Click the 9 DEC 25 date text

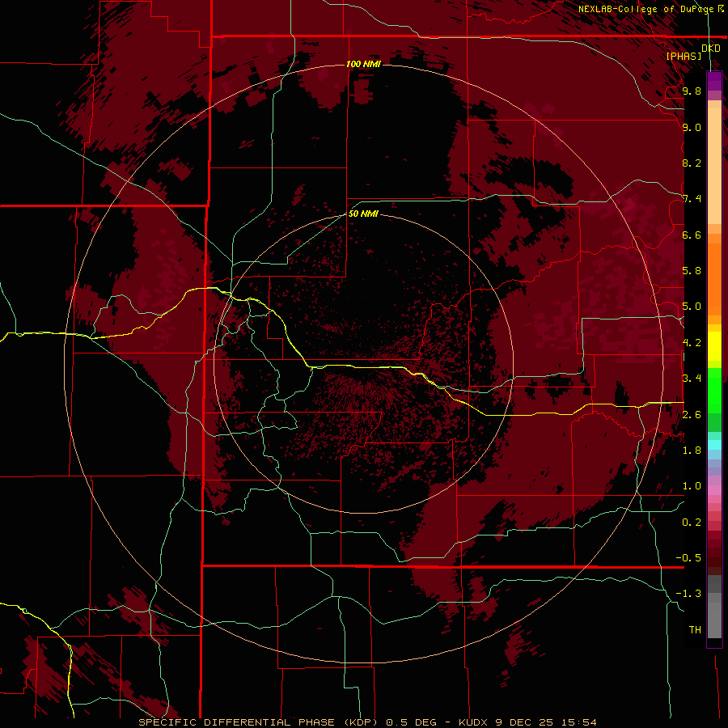click(x=525, y=722)
